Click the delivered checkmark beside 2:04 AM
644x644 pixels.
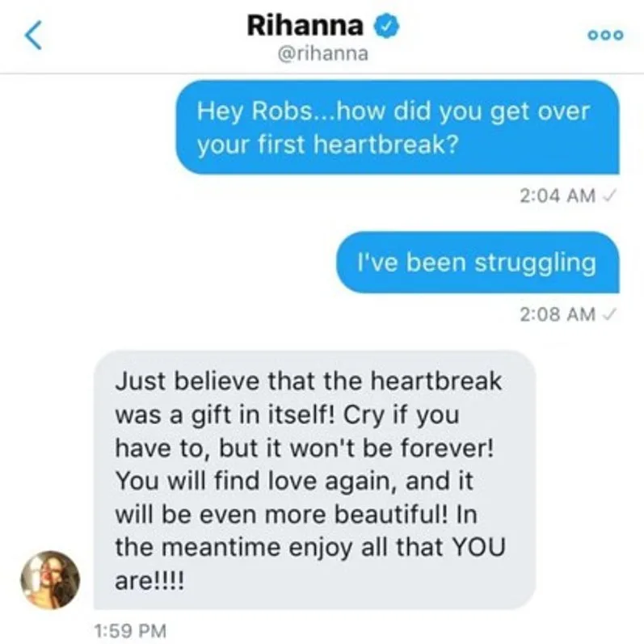coord(608,196)
